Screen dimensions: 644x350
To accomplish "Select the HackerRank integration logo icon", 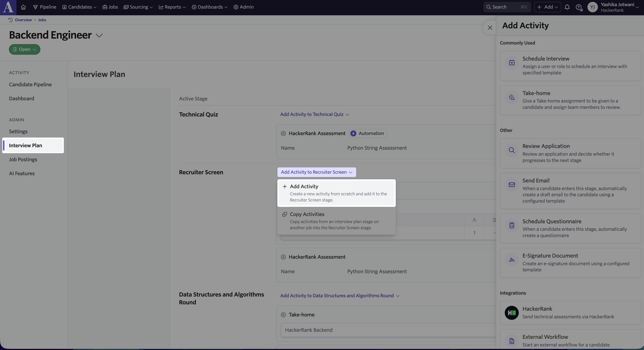I will tap(511, 313).
